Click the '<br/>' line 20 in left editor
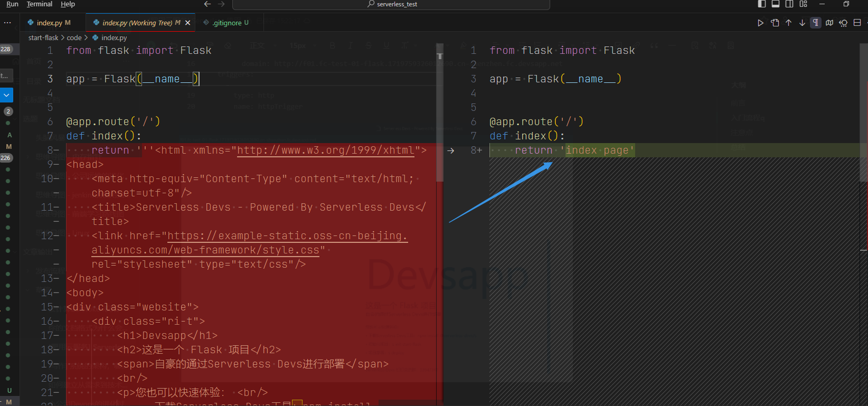The height and width of the screenshot is (406, 868). pos(132,378)
